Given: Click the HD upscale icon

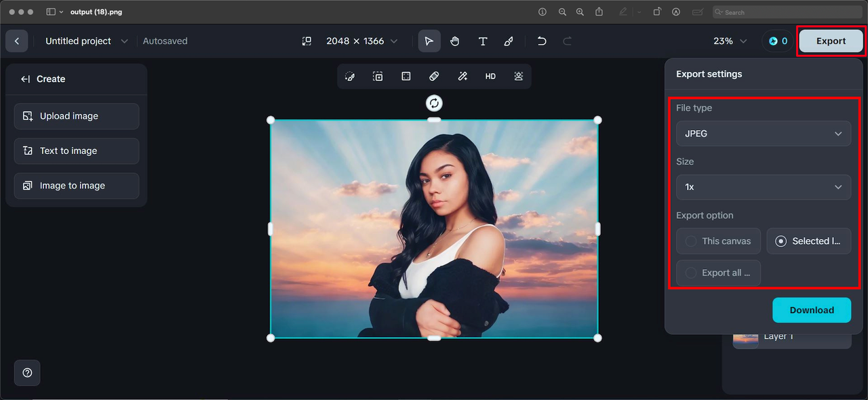Looking at the screenshot, I should click(x=490, y=77).
